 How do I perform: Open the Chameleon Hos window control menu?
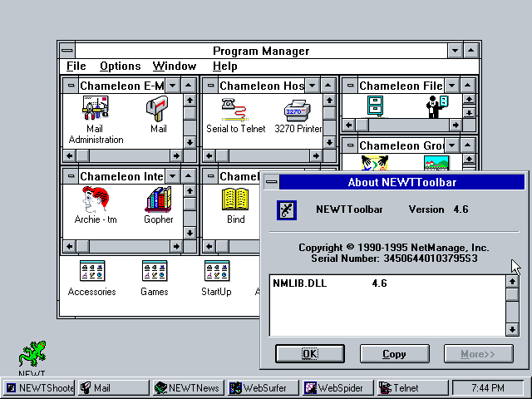(x=210, y=86)
